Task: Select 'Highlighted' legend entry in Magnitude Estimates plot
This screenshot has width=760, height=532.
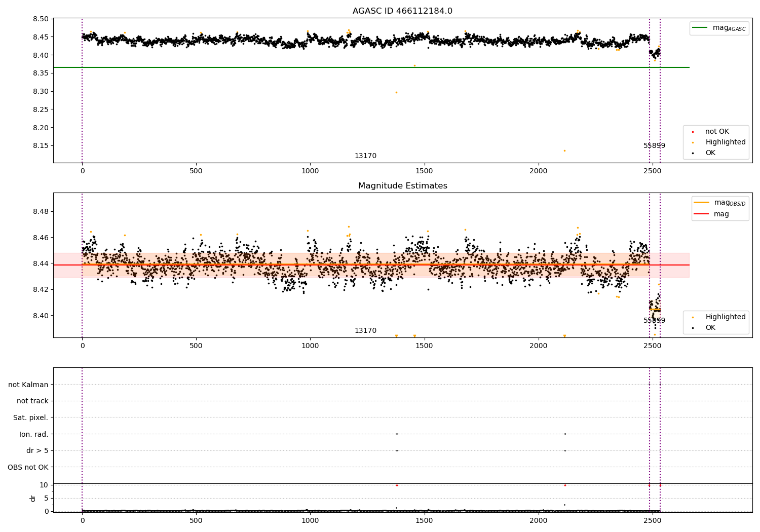Action: [x=725, y=317]
